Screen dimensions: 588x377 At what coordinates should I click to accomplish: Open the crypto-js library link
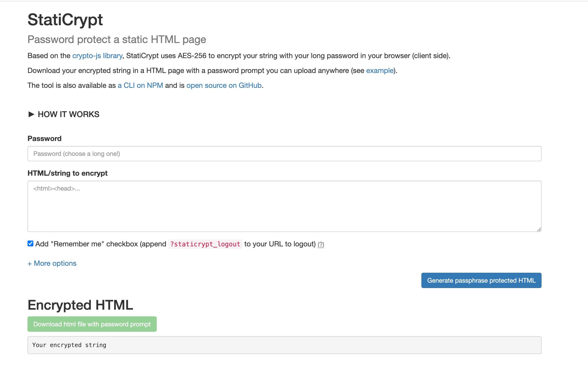(x=97, y=56)
